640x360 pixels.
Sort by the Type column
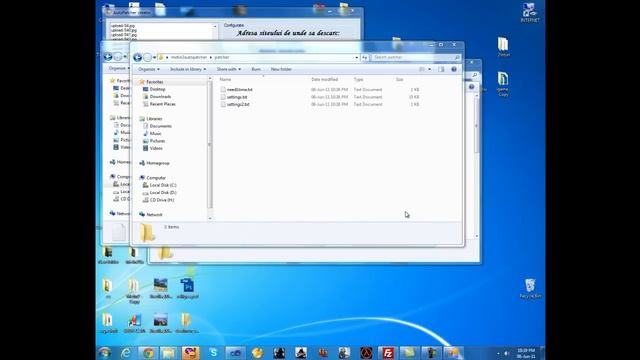(x=358, y=80)
